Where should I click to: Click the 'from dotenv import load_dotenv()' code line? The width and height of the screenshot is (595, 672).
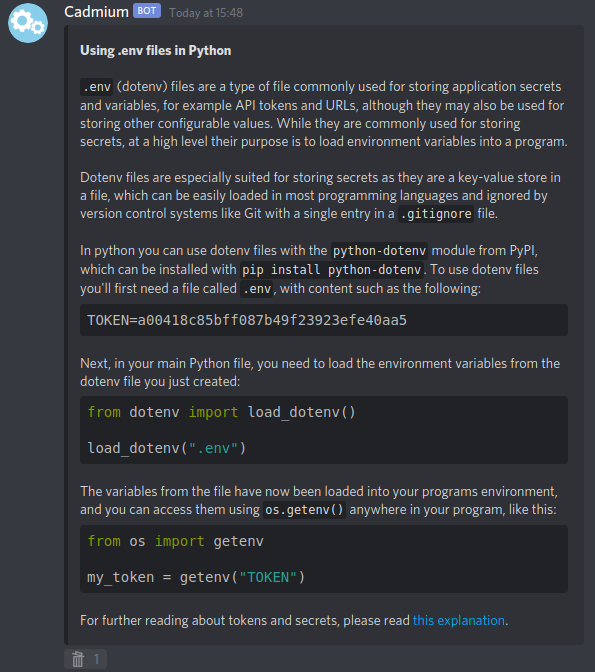[221, 412]
